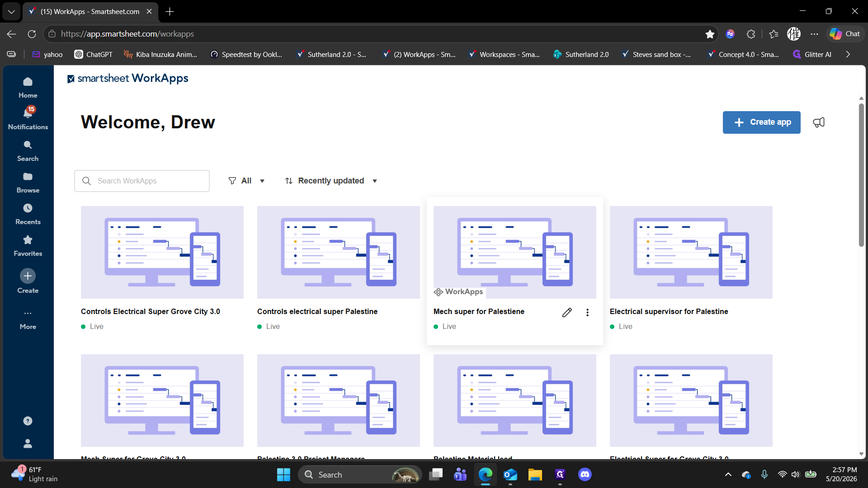Edit Mech super for Palestiene with pencil icon
Screen dimensions: 868x488
pyautogui.click(x=567, y=313)
